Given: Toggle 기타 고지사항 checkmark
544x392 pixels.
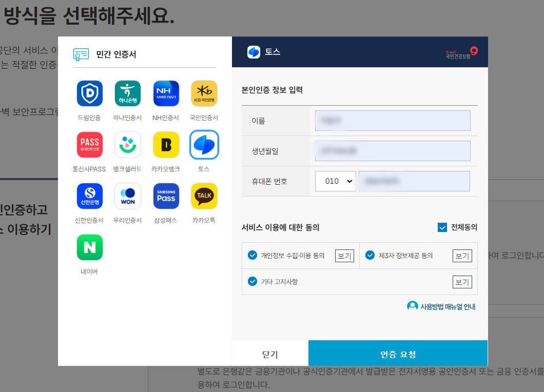Looking at the screenshot, I should click(252, 281).
